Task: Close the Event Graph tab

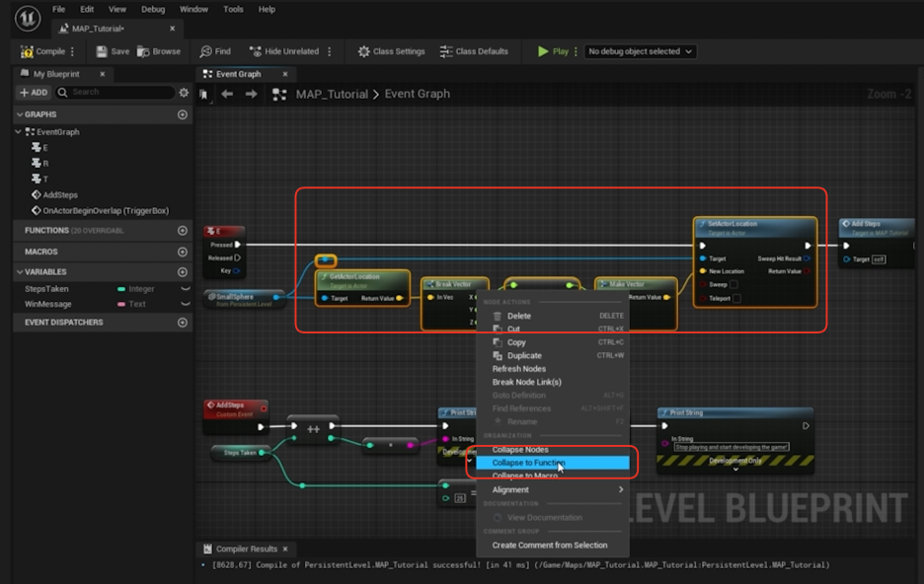Action: coord(285,74)
